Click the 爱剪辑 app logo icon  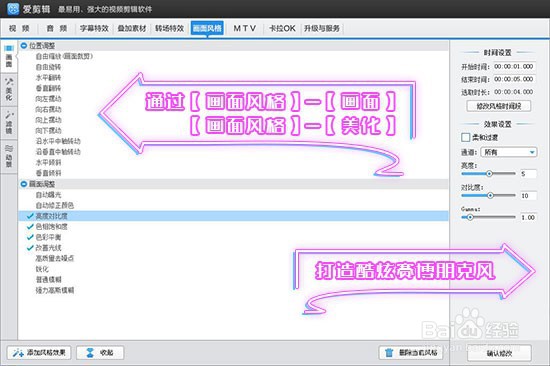[x=13, y=9]
